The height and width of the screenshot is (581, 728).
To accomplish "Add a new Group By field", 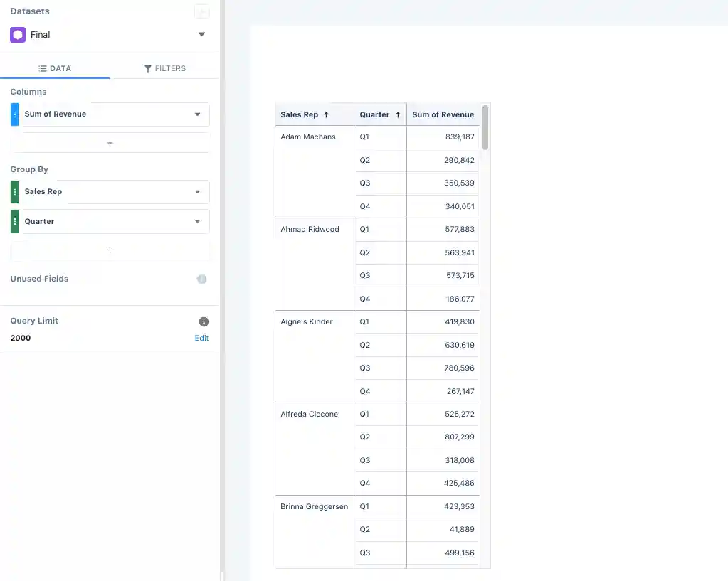I will pos(110,250).
